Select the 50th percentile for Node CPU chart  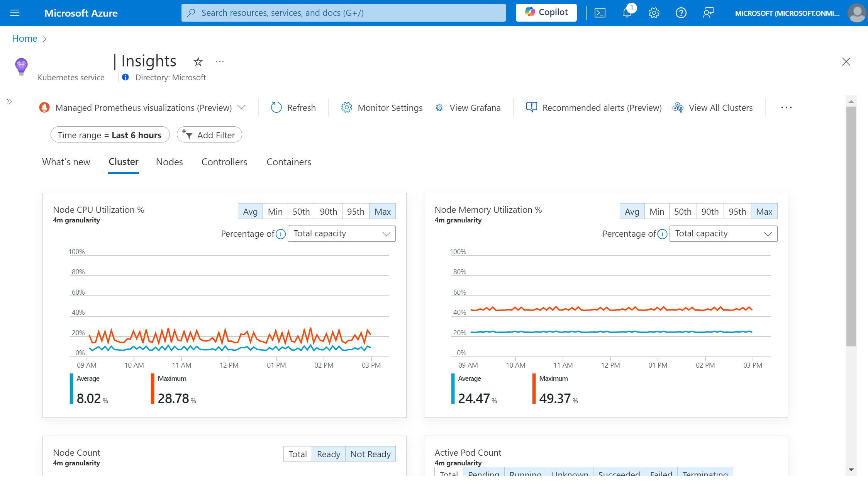(x=300, y=211)
